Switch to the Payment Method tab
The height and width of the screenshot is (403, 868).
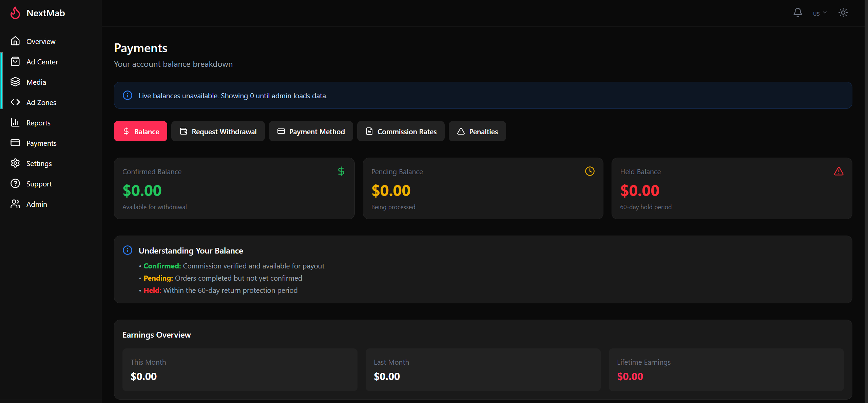click(311, 131)
